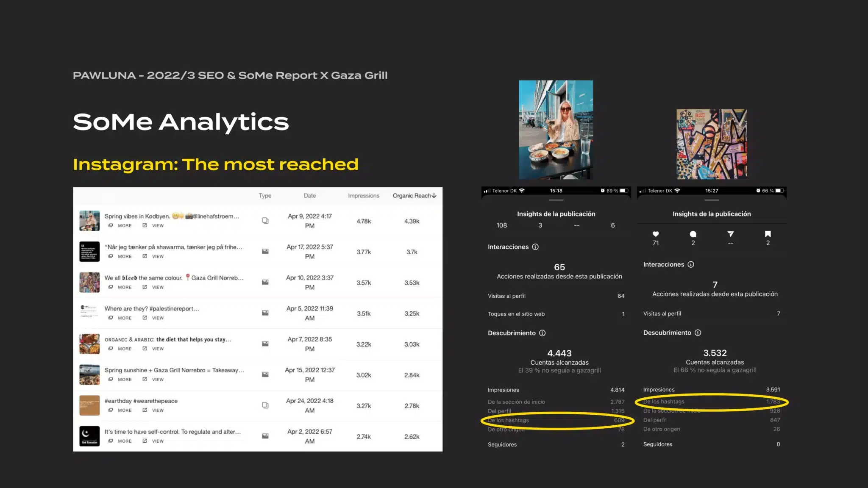Open MORE under Where are they post
868x488 pixels.
(x=120, y=318)
